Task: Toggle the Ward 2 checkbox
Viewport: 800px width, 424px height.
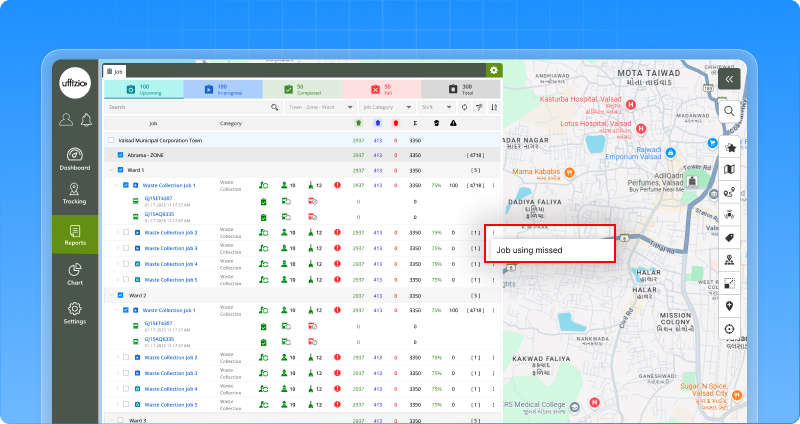Action: click(120, 295)
